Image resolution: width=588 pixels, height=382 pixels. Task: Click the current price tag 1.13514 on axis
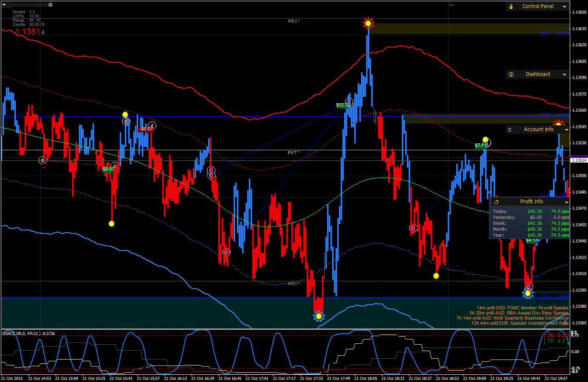pyautogui.click(x=579, y=160)
